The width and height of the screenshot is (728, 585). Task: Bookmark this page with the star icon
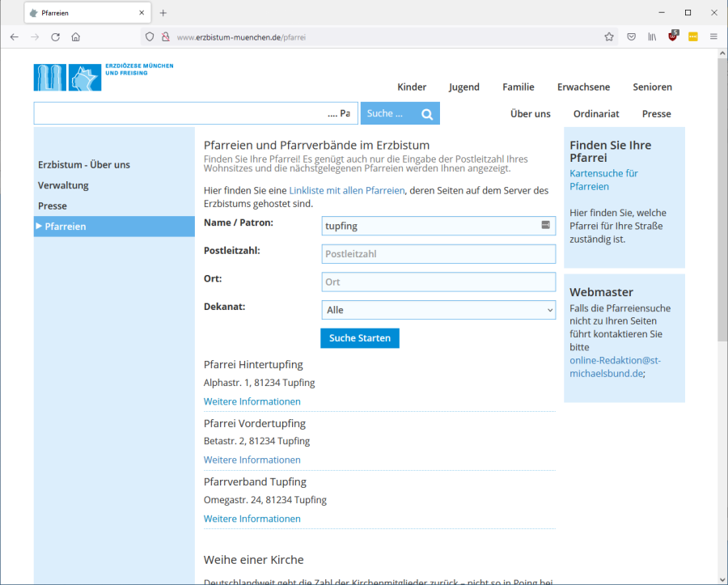pos(609,36)
